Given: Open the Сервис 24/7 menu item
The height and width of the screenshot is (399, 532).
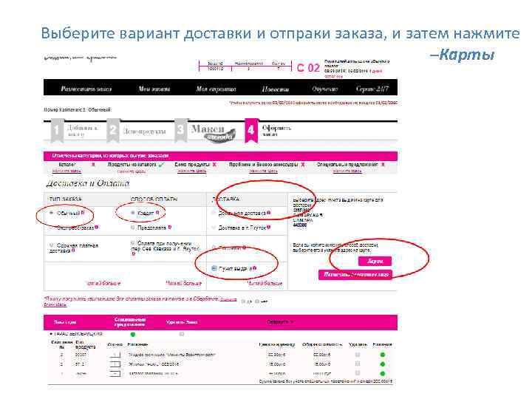Looking at the screenshot, I should tap(372, 89).
